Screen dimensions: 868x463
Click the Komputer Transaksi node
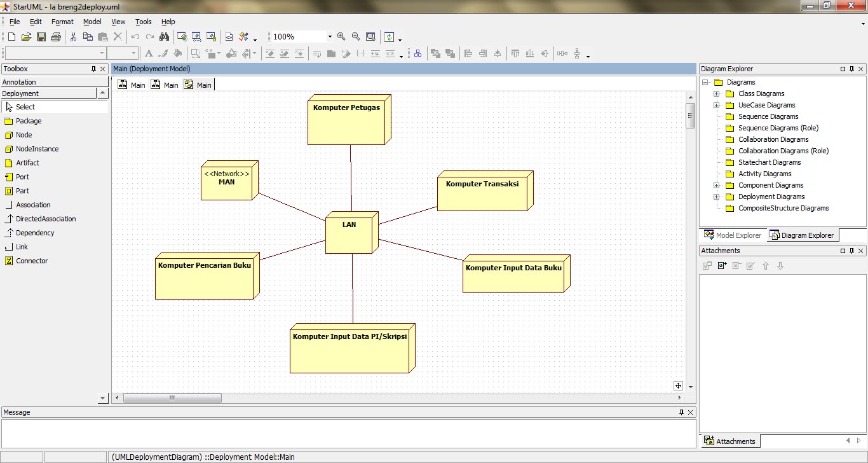(x=485, y=191)
